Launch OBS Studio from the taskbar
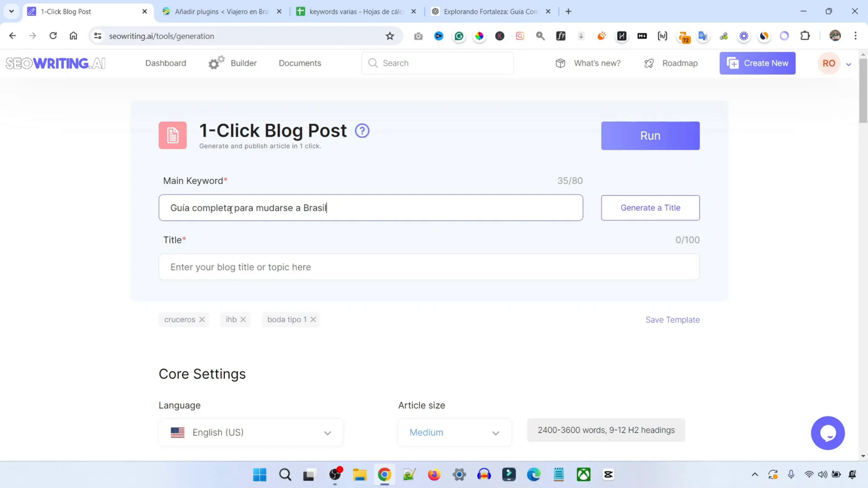The image size is (868, 488). (335, 474)
